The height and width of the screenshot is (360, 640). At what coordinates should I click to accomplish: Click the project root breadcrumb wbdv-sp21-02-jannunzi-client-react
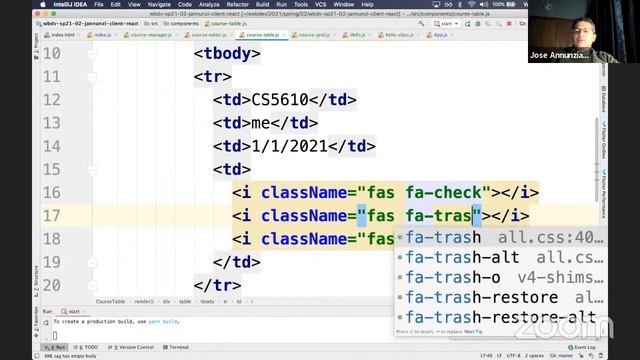[87, 24]
